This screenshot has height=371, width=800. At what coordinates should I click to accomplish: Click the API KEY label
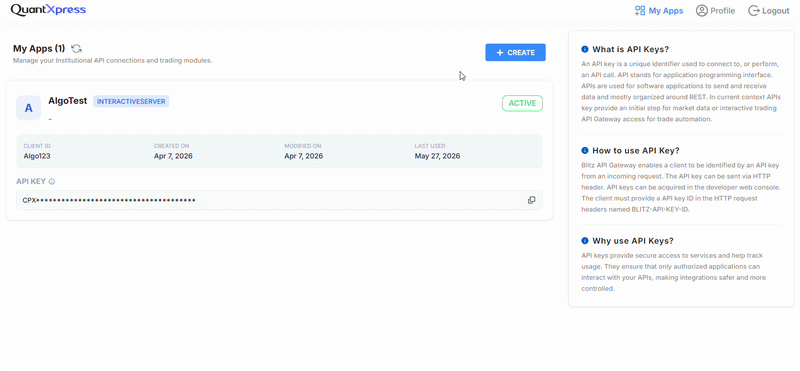click(31, 181)
